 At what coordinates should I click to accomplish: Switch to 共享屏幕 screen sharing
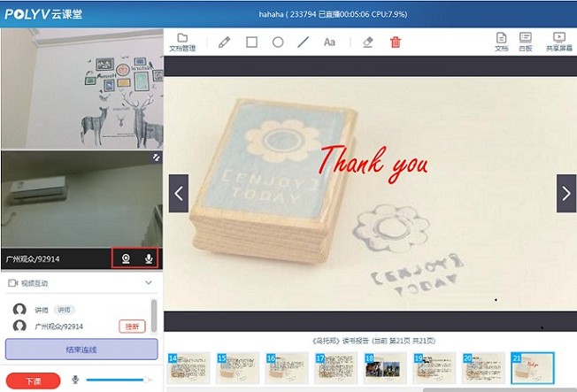pyautogui.click(x=558, y=42)
